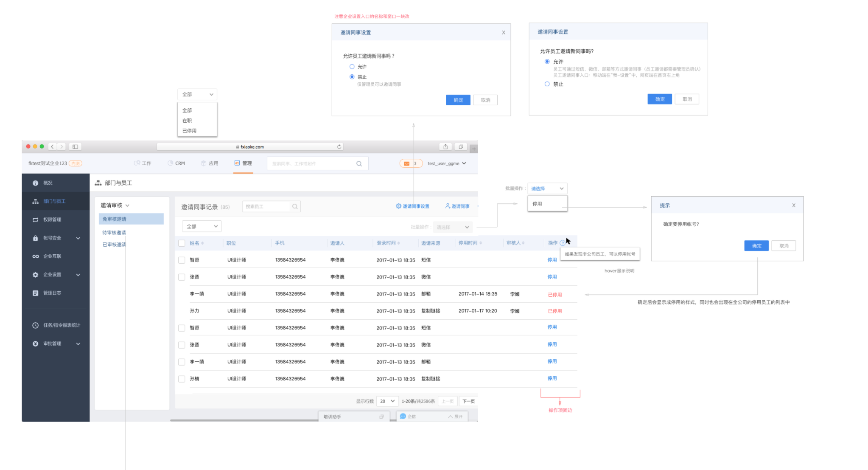Click the 企信 chat bubble icon
The height and width of the screenshot is (470, 868).
[403, 417]
